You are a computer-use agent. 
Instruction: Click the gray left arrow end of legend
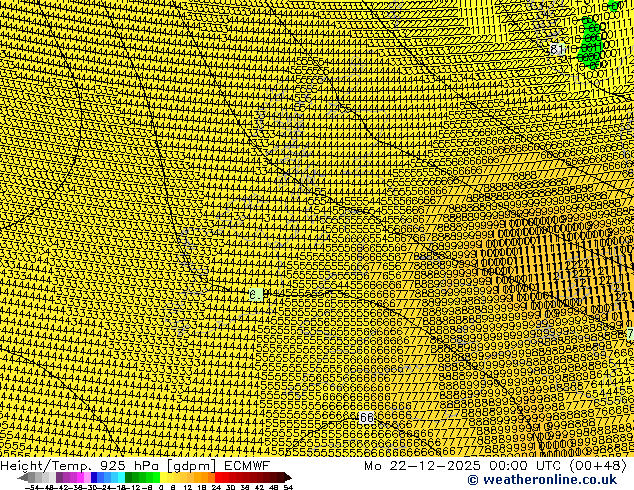(22, 477)
